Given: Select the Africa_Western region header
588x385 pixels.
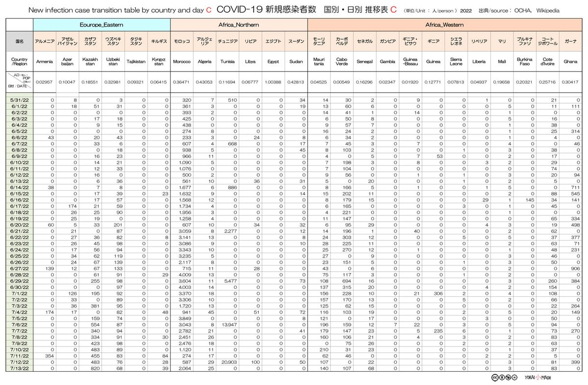Looking at the screenshot, I should point(444,24).
